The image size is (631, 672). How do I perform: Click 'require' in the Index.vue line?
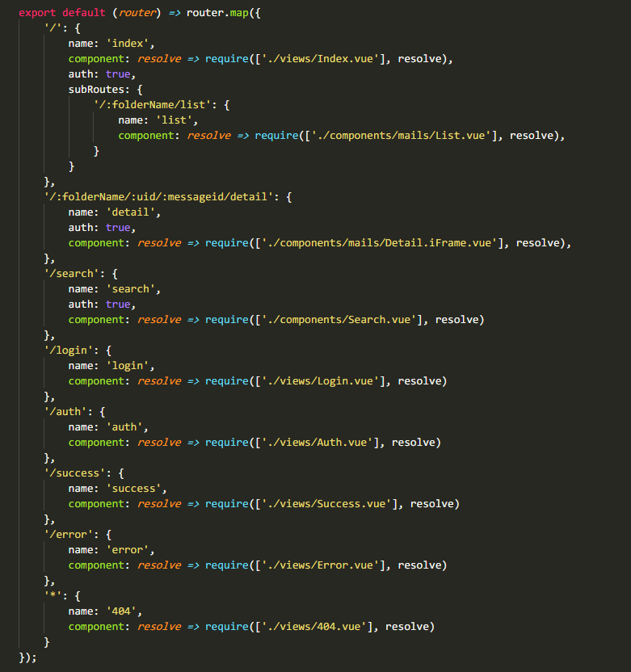(227, 59)
